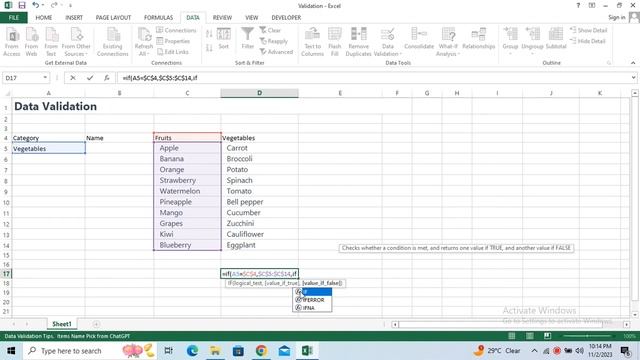Screen dimensions: 640x360
Task: Switch to Page Break Preview icon
Action: (x=547, y=336)
